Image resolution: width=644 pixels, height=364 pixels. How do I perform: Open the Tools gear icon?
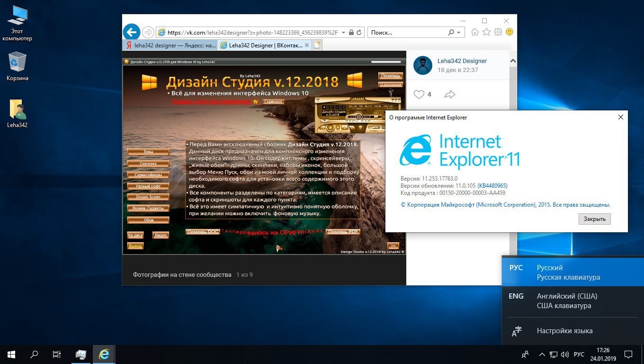pos(498,32)
